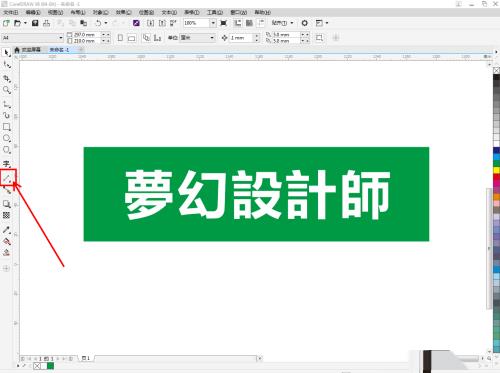The image size is (500, 373).
Task: Open the 文本 (Text) menu
Action: click(x=169, y=12)
